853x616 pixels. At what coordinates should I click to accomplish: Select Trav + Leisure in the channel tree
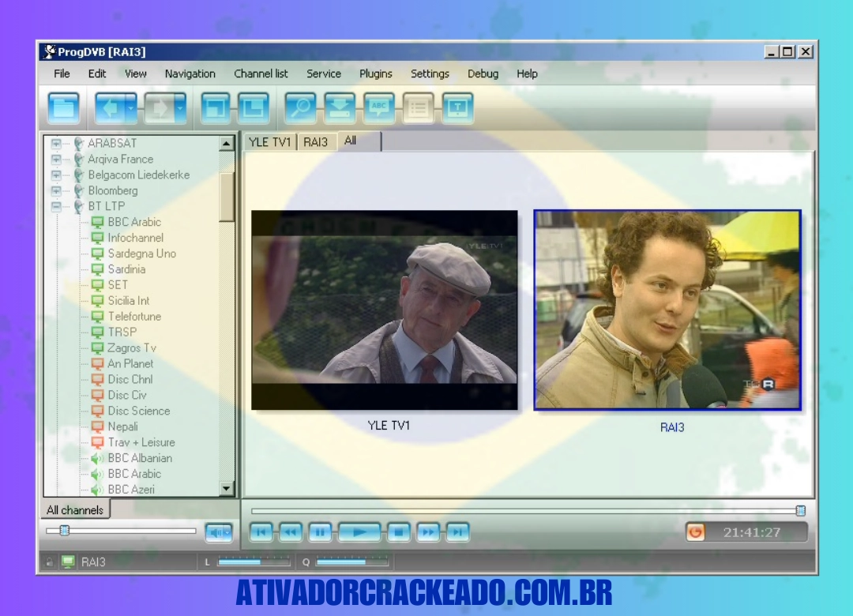point(141,442)
